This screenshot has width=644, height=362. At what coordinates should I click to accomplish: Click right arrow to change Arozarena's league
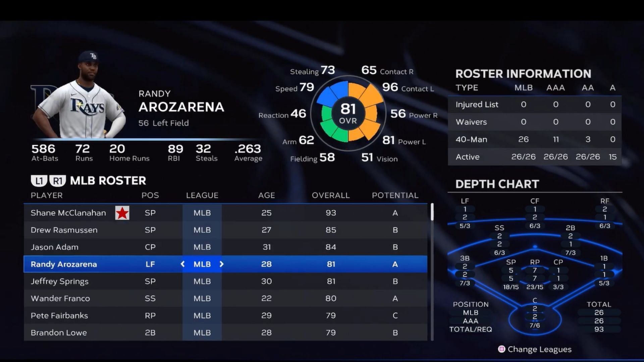[x=222, y=264]
